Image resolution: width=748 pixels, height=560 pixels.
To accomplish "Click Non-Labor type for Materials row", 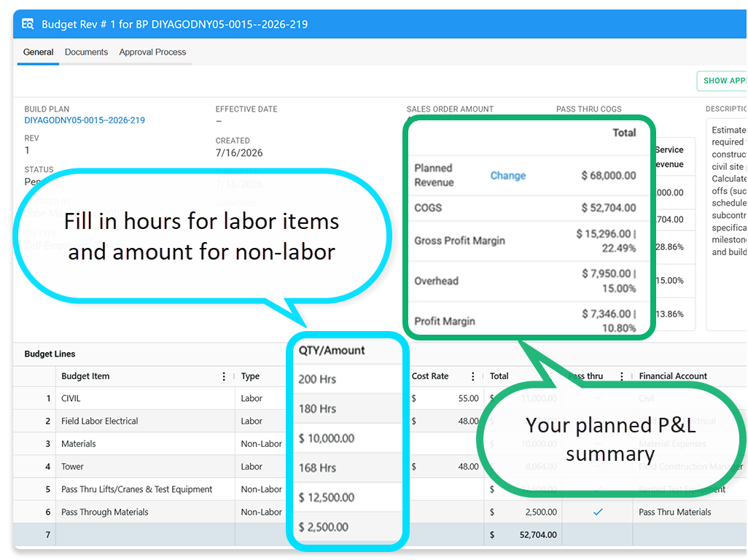I will [261, 443].
